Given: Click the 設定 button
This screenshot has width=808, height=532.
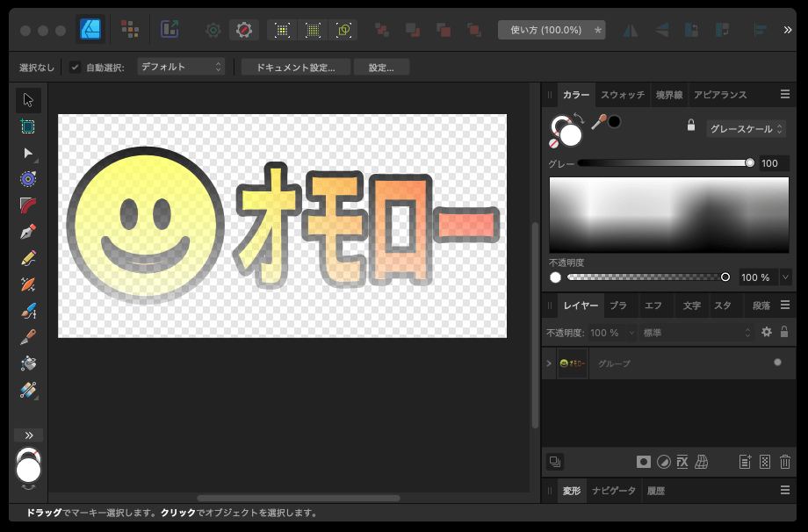Looking at the screenshot, I should pyautogui.click(x=381, y=66).
